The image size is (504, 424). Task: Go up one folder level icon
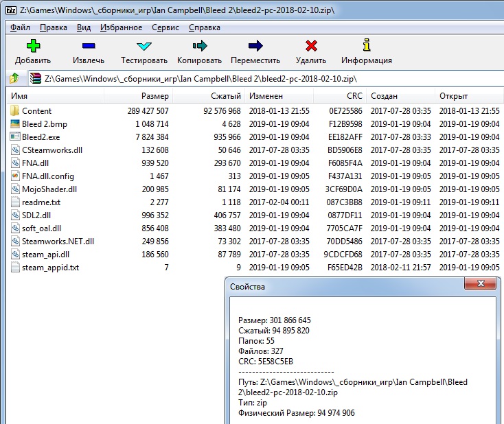(14, 78)
